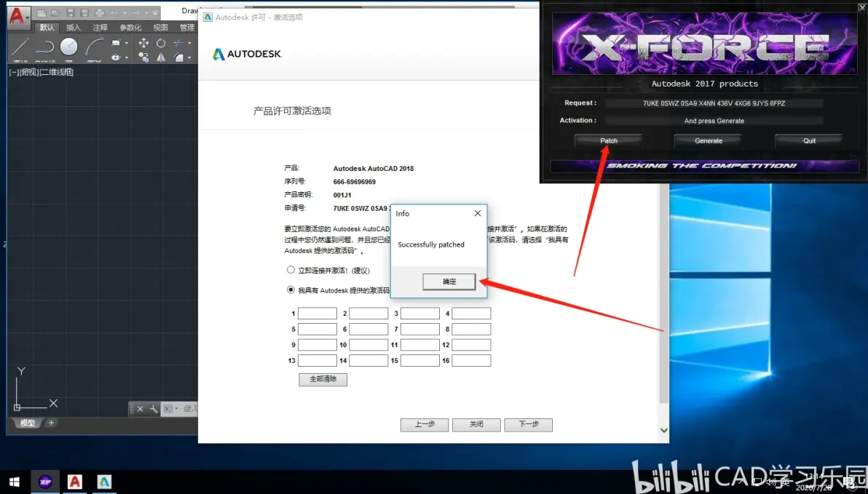Image resolution: width=868 pixels, height=494 pixels.
Task: Select the 立即连接并激活 radio option
Action: pos(291,270)
